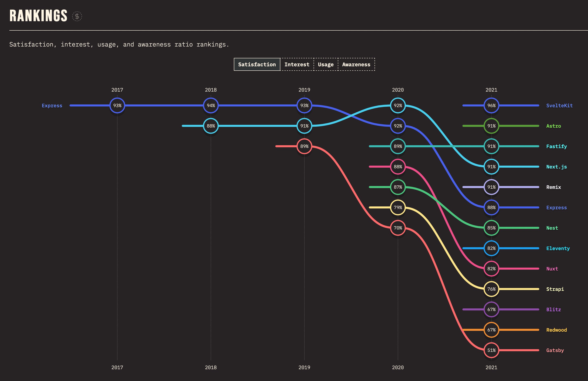This screenshot has height=381, width=588.
Task: Click Blitz's 67% purple circle
Action: [x=491, y=309]
